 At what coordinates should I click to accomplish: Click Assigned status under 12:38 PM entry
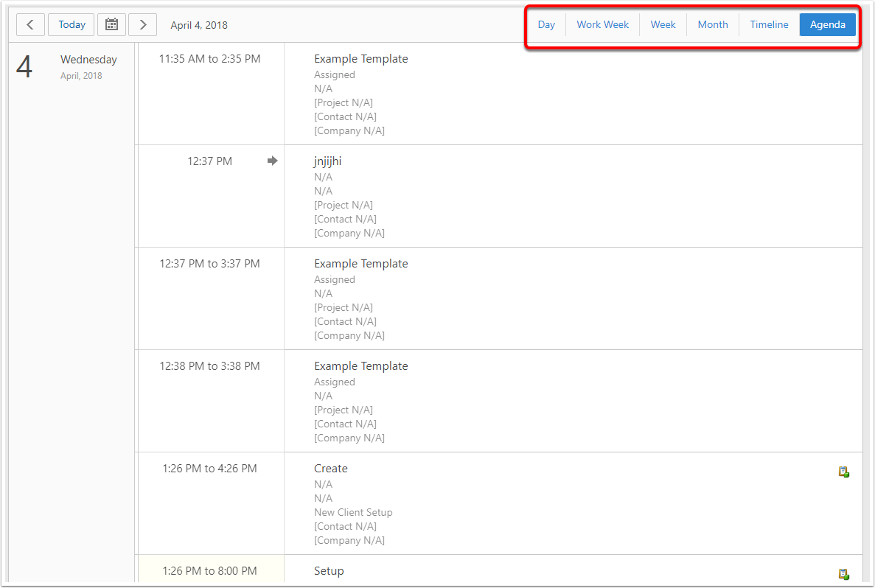334,382
